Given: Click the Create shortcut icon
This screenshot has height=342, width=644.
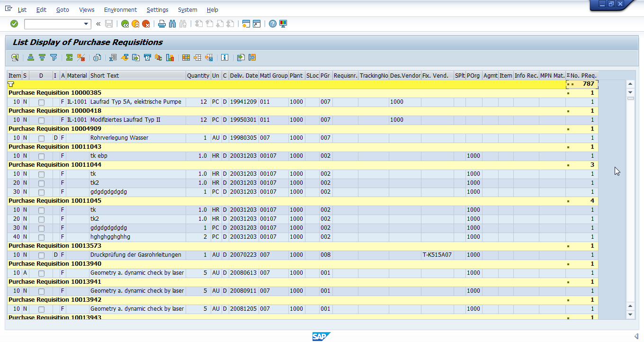Looking at the screenshot, I should coord(257,24).
